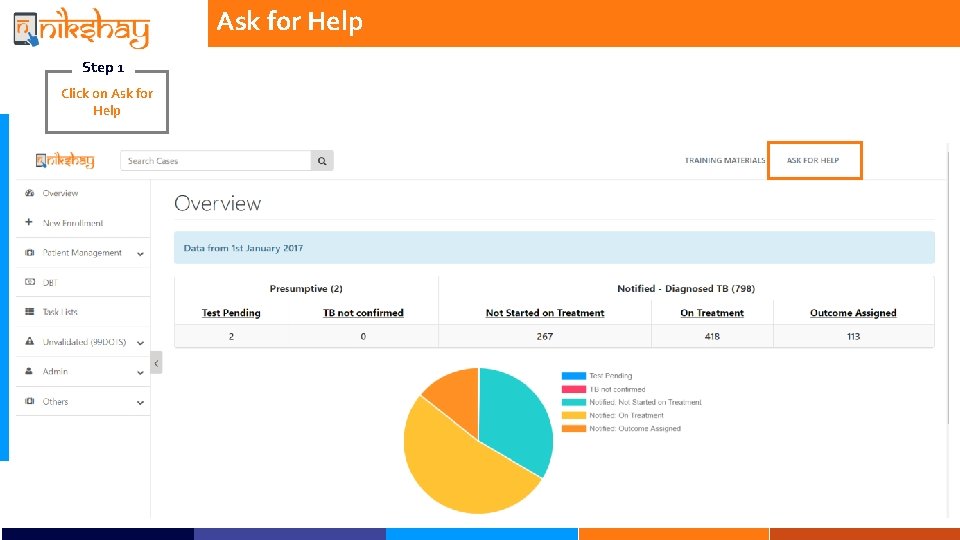
Task: Click the TB not confirmed value 0
Action: pos(363,336)
